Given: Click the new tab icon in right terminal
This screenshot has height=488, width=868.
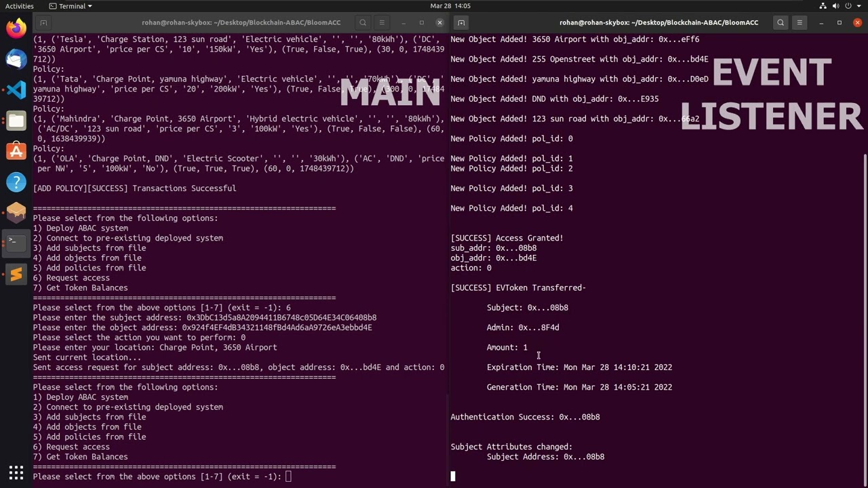Looking at the screenshot, I should coord(461,22).
